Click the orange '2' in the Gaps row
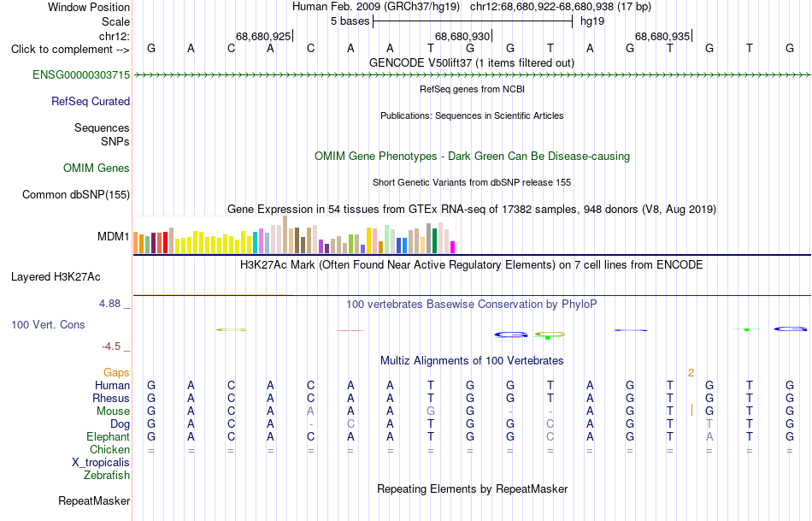Image resolution: width=812 pixels, height=521 pixels. (x=691, y=373)
